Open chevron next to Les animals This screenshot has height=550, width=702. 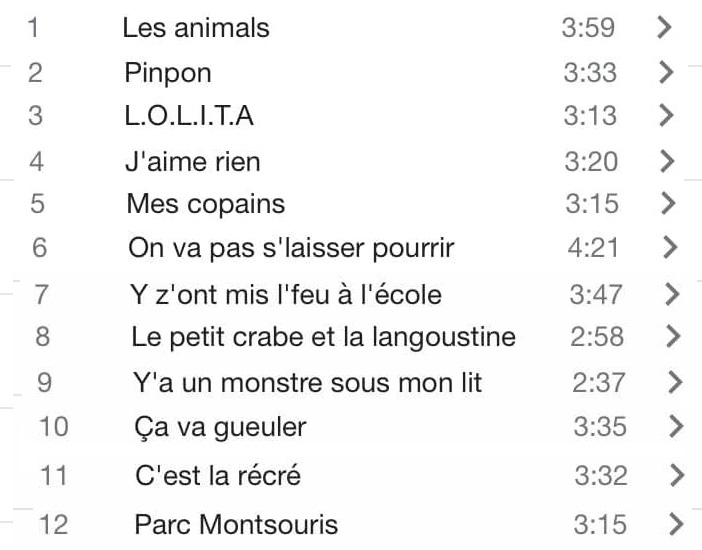[664, 27]
